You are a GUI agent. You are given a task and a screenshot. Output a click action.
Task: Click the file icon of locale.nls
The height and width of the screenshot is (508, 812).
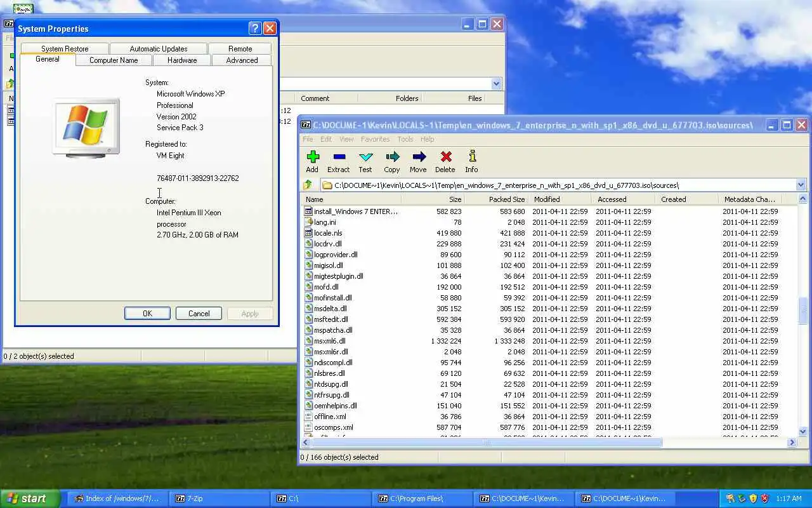click(x=309, y=233)
